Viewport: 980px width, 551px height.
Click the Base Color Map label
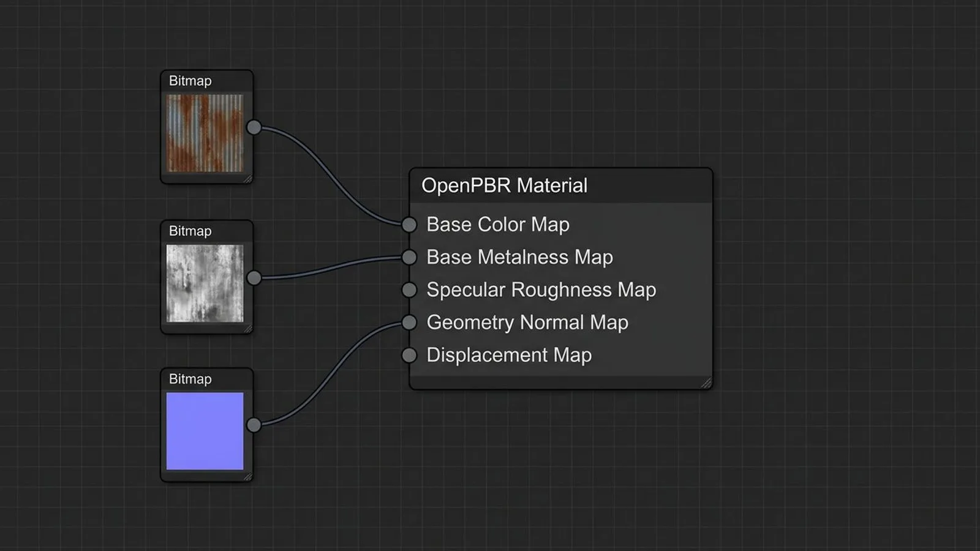498,225
